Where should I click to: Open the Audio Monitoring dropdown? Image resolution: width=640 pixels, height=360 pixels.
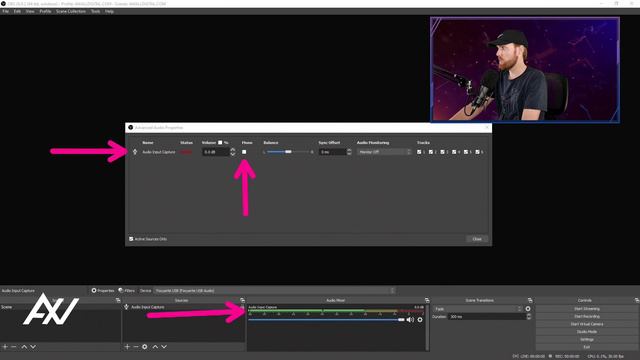384,152
